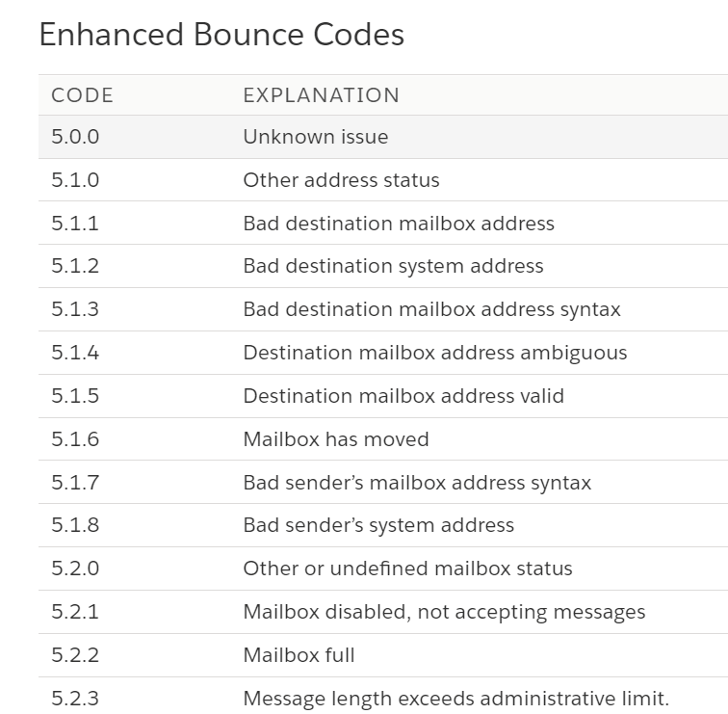Click 'Bad destination system address' text

tap(393, 266)
